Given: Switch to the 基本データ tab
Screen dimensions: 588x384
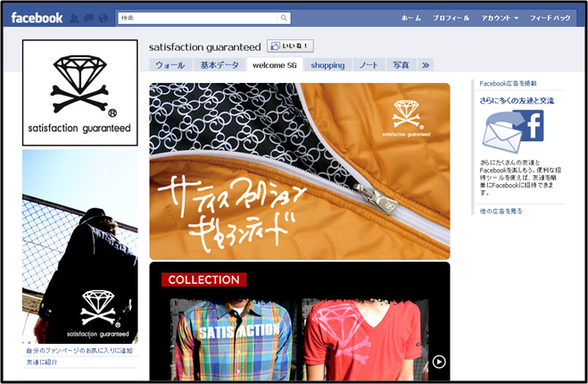Looking at the screenshot, I should (x=219, y=65).
